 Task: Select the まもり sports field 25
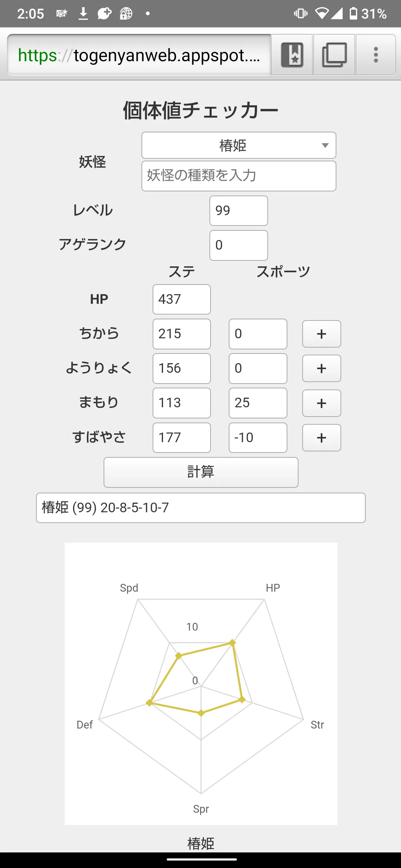pos(258,403)
